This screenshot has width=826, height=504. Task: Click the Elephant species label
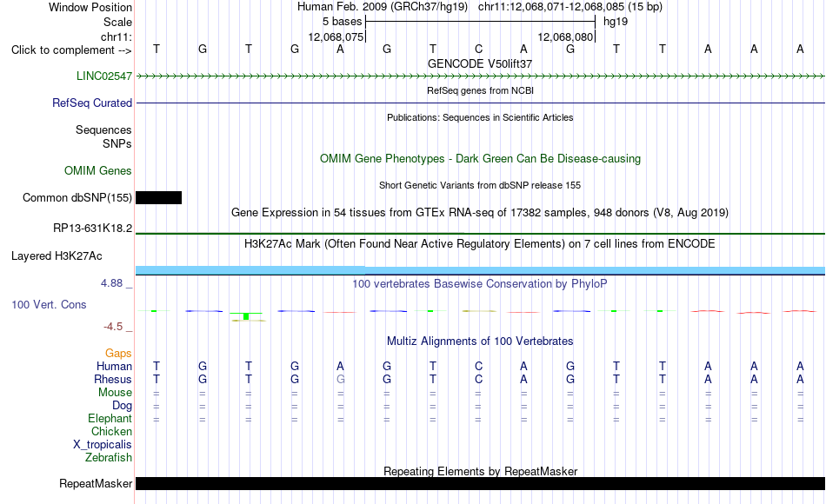coord(110,418)
